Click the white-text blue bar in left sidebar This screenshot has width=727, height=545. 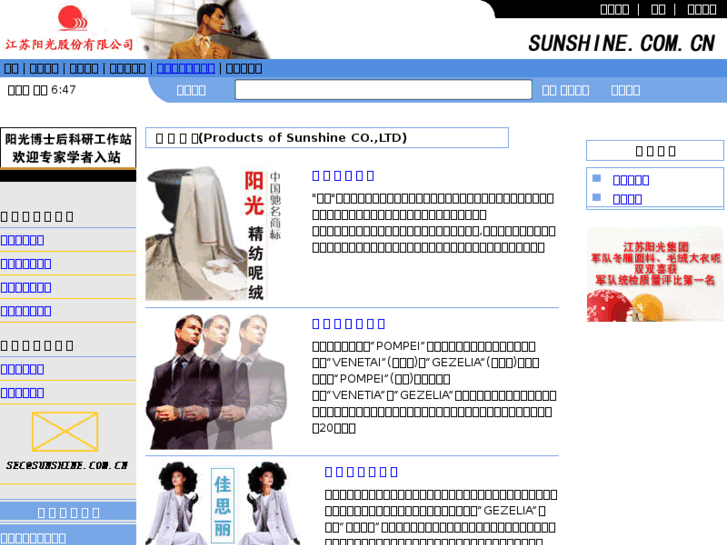[68, 513]
